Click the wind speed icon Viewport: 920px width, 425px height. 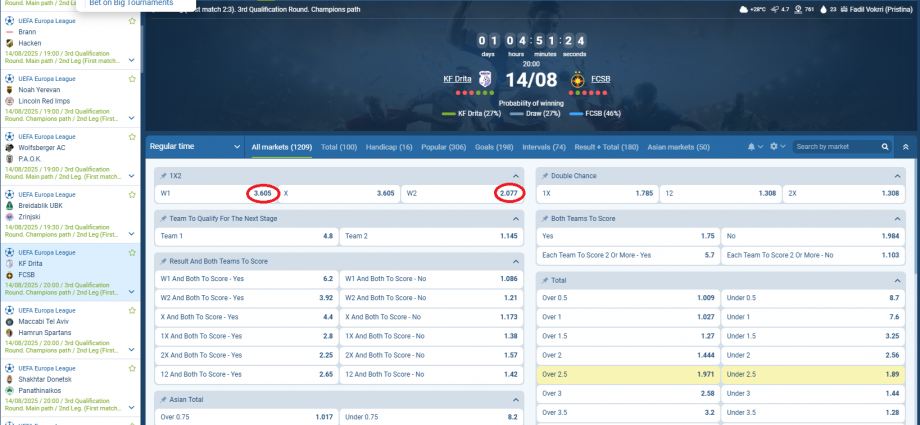point(774,9)
